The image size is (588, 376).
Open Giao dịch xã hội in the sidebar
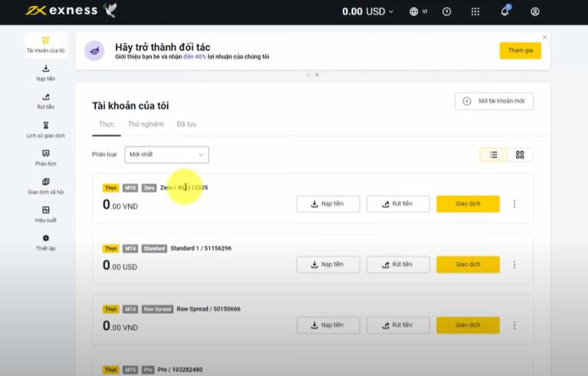coord(46,187)
